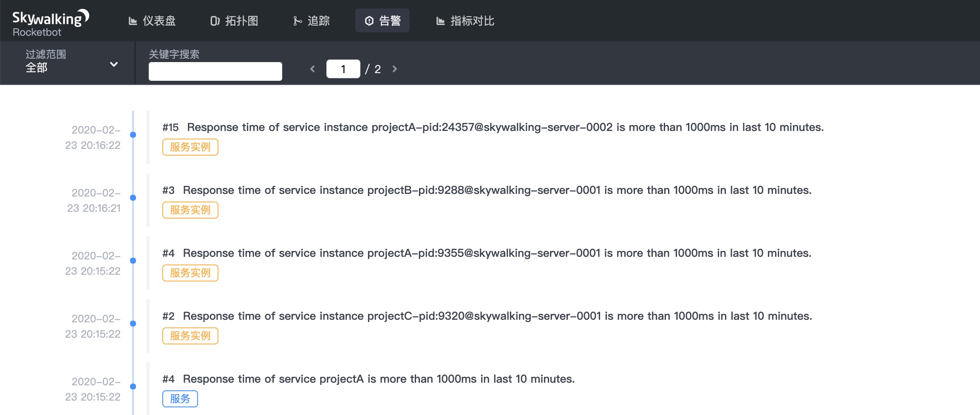The image size is (980, 415).
Task: Click the 追踪 trace icon
Action: pos(297,20)
